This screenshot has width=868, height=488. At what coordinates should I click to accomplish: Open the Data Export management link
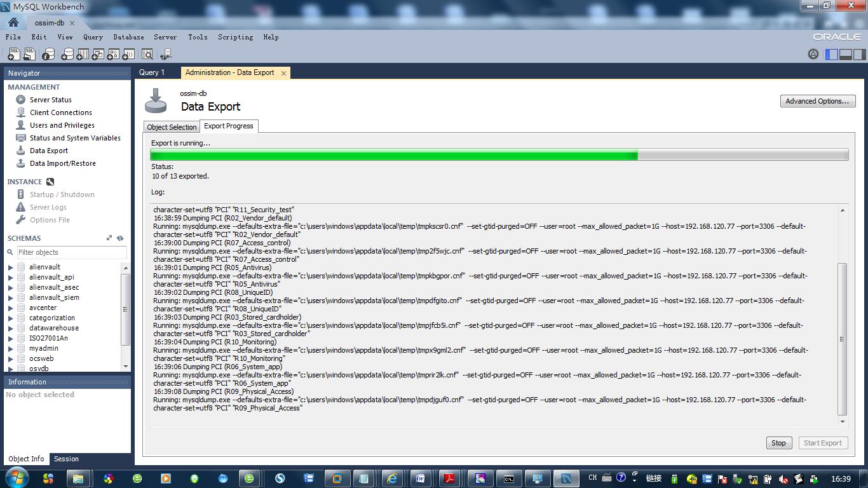[49, 151]
